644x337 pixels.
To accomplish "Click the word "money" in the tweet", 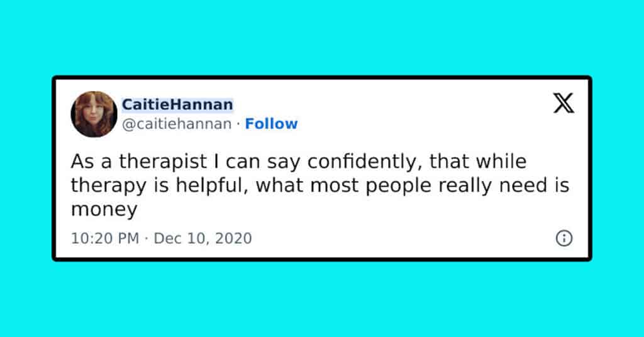I will coord(104,209).
